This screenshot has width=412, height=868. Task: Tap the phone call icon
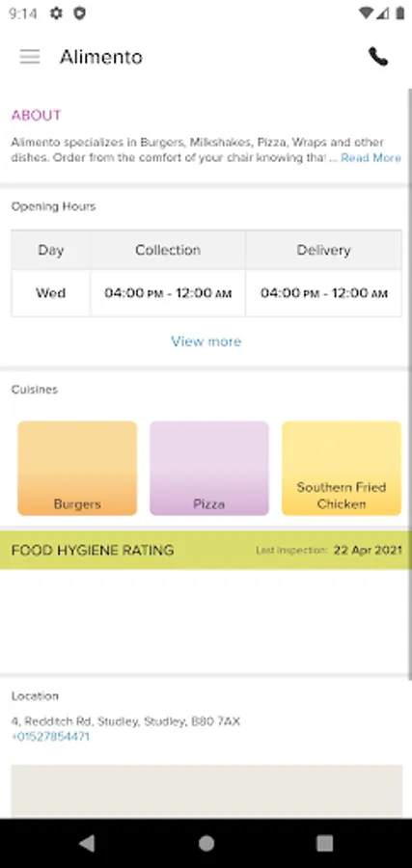[378, 57]
